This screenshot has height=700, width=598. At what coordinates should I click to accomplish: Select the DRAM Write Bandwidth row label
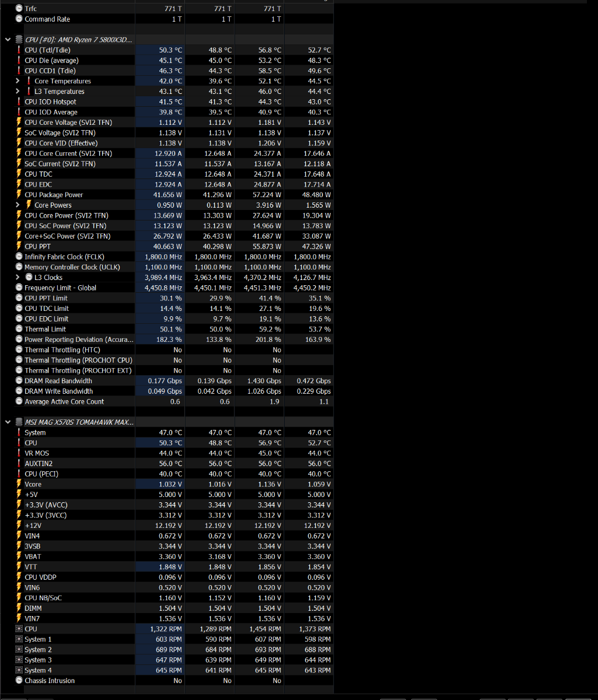point(59,391)
